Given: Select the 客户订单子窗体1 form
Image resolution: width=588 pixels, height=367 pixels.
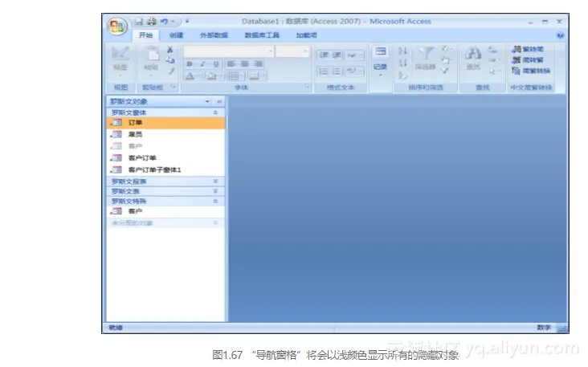Looking at the screenshot, I should [x=165, y=169].
